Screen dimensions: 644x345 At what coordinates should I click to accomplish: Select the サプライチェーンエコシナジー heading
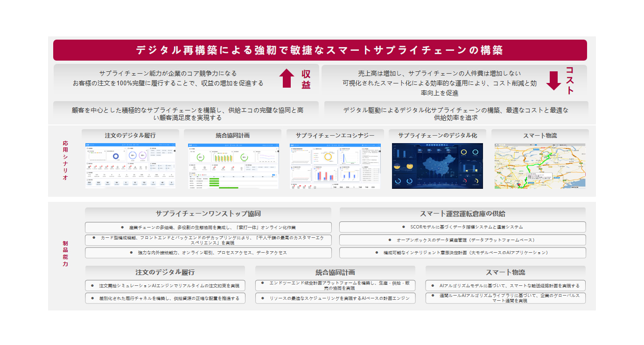[x=335, y=135]
